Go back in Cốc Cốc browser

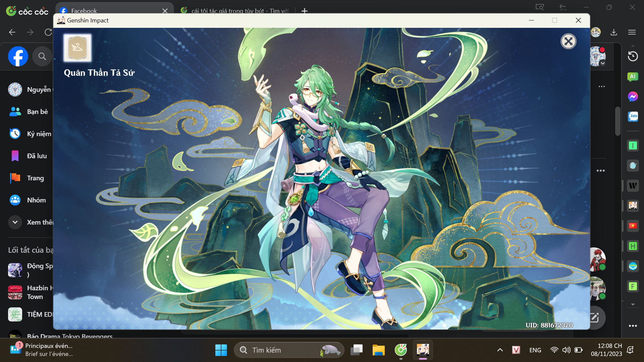[12, 32]
